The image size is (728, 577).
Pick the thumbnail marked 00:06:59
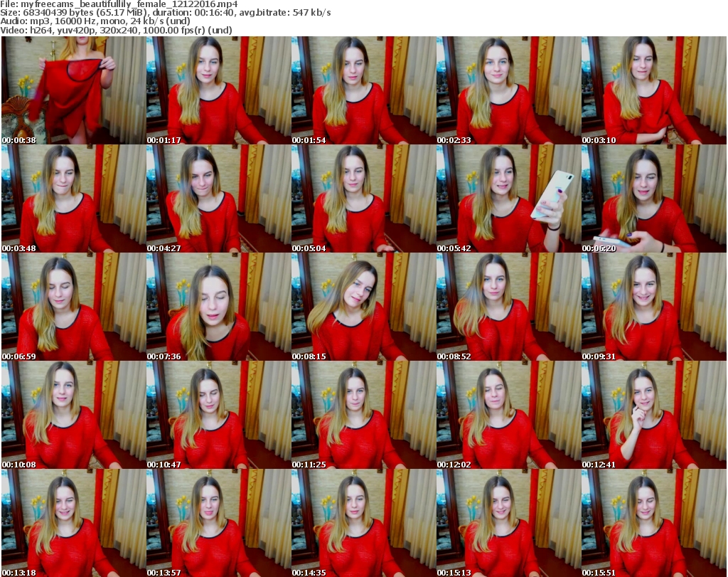[73, 307]
